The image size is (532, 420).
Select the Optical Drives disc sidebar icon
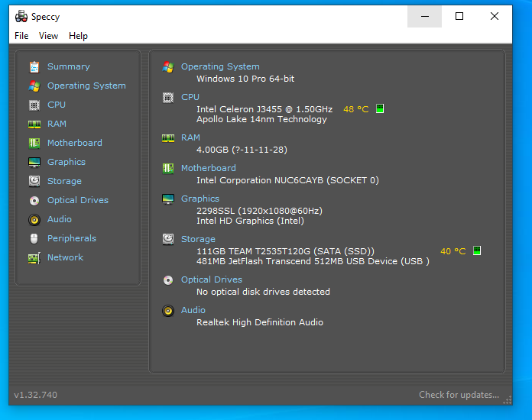pyautogui.click(x=34, y=200)
